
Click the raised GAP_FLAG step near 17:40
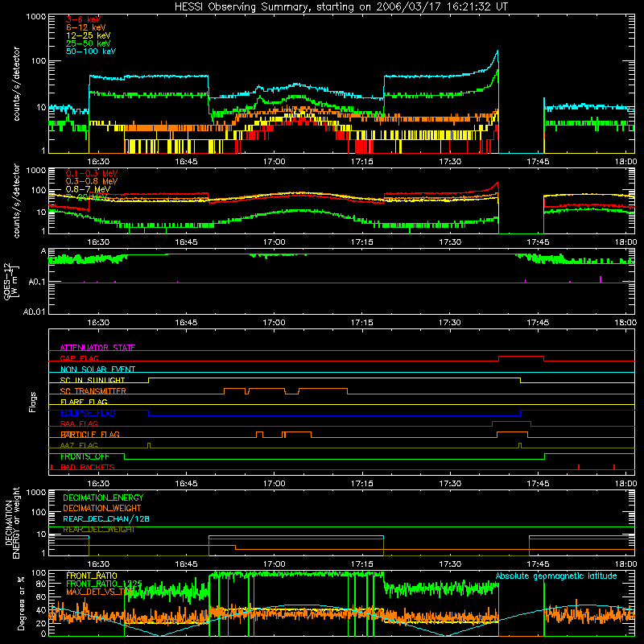pos(521,357)
